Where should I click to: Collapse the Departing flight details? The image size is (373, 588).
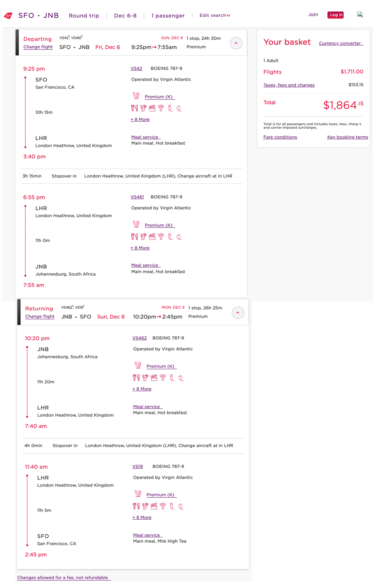(x=236, y=43)
